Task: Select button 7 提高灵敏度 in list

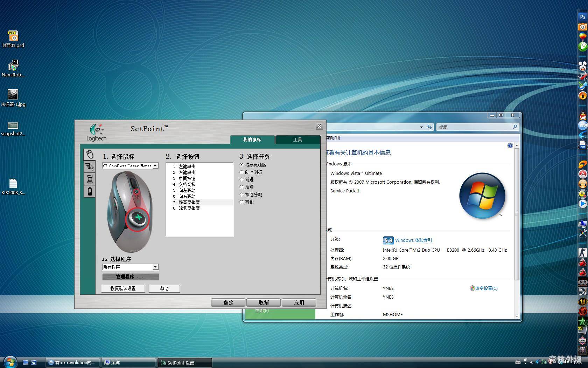Action: click(x=199, y=202)
